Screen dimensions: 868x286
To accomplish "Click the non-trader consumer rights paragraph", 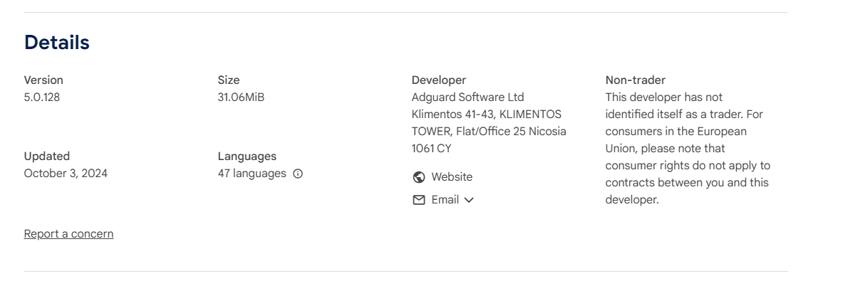I will [688, 149].
